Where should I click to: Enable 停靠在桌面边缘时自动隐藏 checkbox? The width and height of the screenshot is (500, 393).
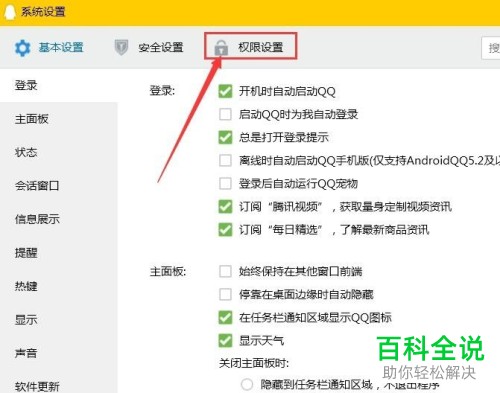click(x=225, y=294)
